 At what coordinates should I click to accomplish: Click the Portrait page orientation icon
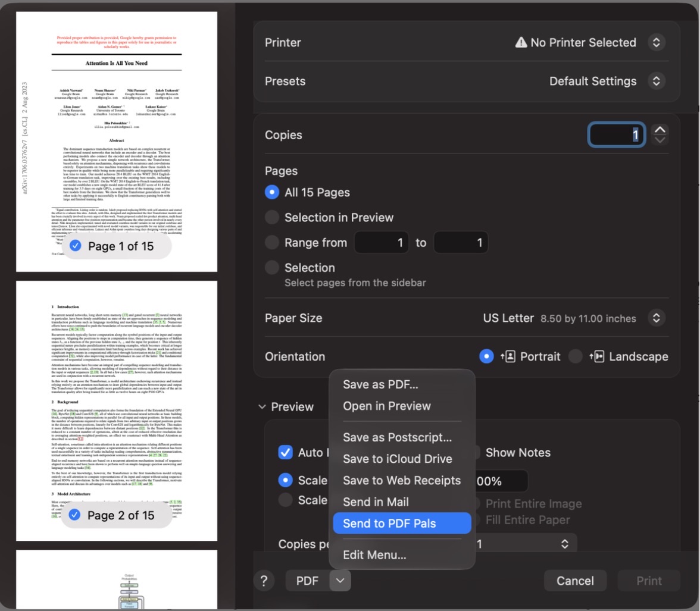tap(508, 356)
